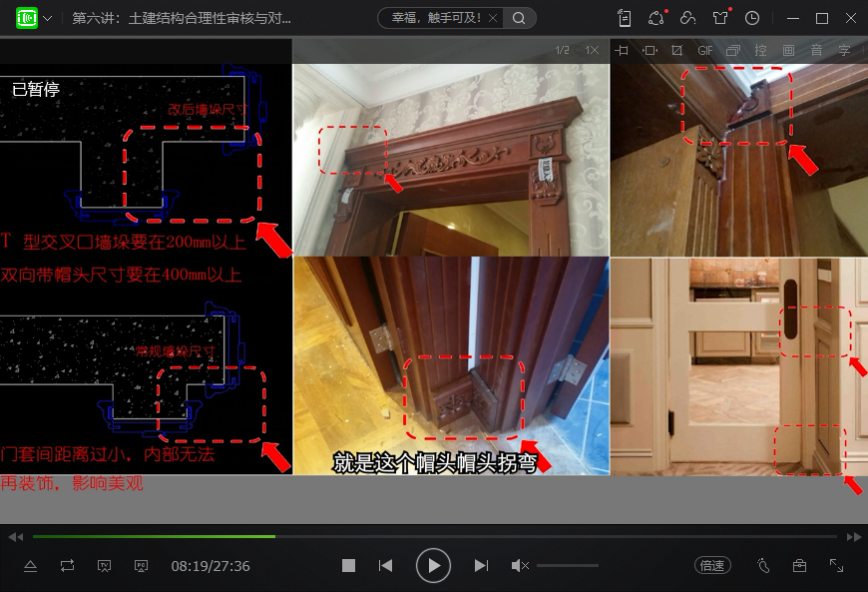Click the multi-window icon in the video toolbar

tap(733, 50)
